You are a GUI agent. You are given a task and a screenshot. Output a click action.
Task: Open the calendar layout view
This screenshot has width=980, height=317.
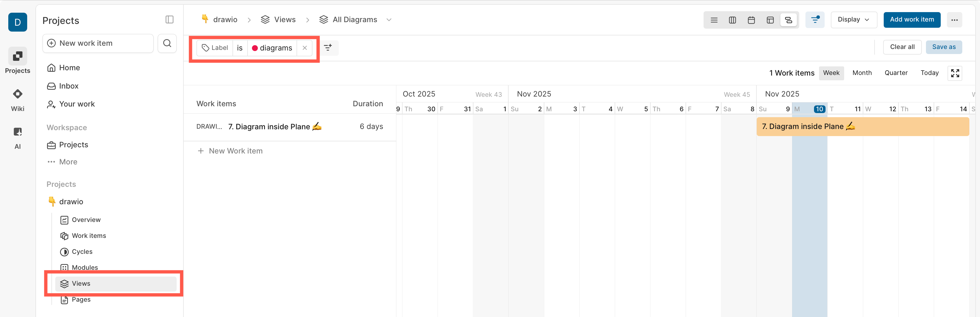(x=751, y=20)
